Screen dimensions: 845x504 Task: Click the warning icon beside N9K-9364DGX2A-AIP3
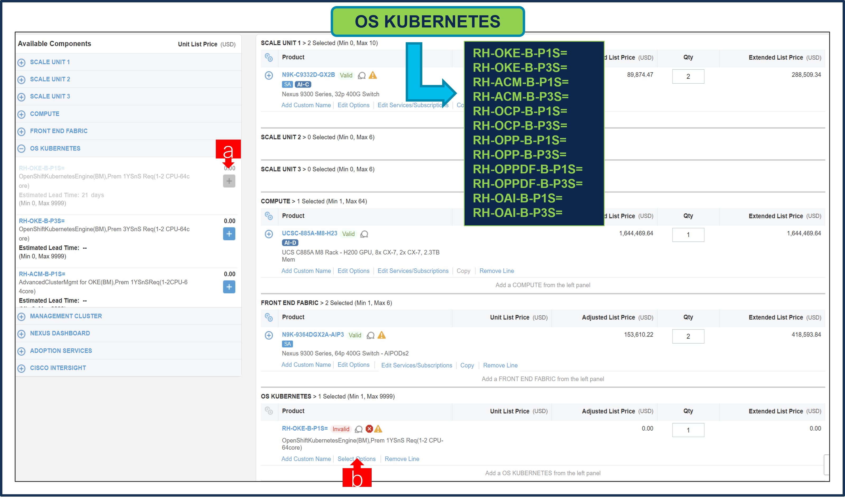coord(382,335)
